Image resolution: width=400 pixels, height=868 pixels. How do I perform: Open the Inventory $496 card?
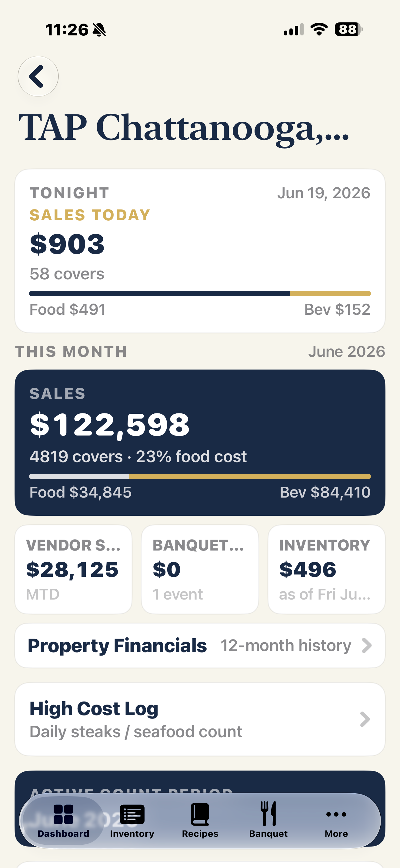(x=326, y=570)
